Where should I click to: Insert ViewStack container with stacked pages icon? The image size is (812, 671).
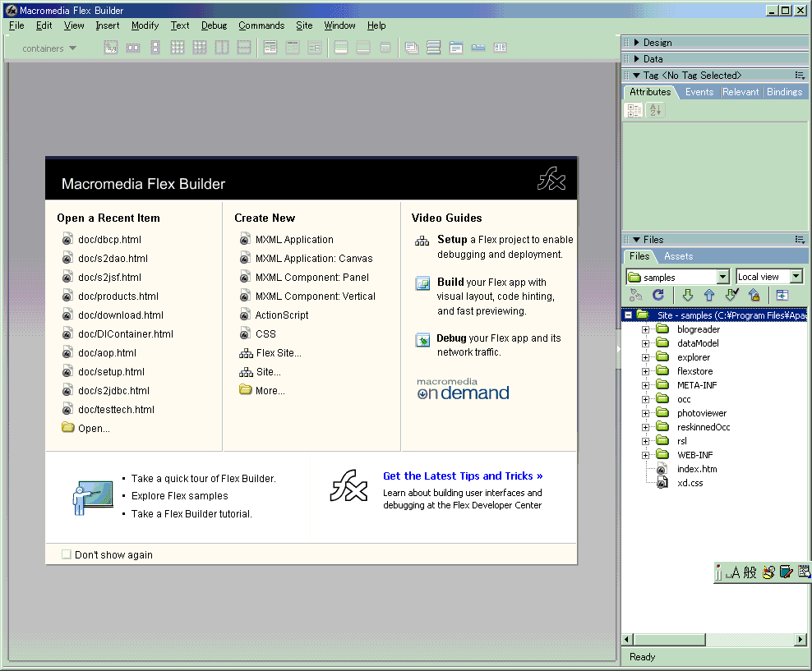pos(412,48)
